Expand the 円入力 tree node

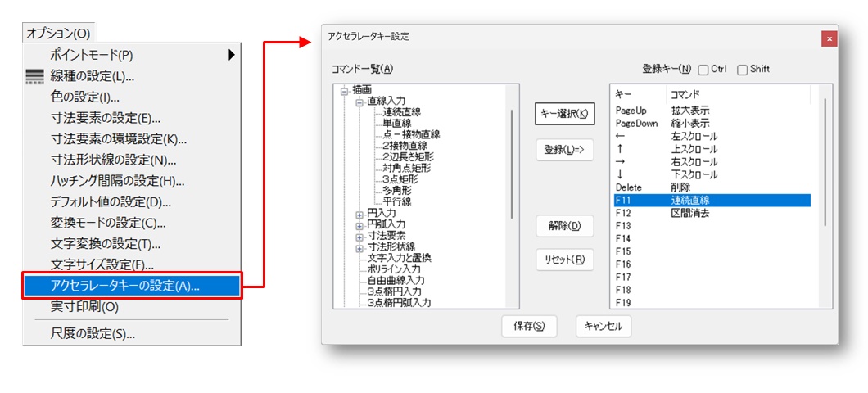tap(359, 213)
